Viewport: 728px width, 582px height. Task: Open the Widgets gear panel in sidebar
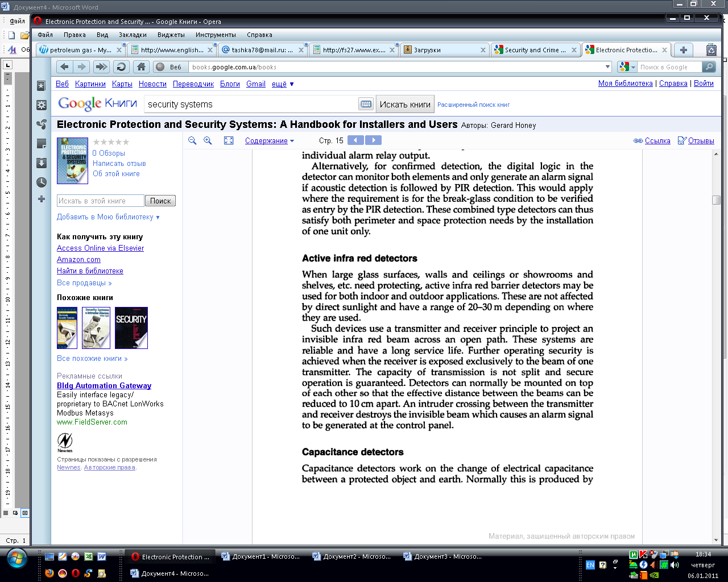tap(42, 105)
